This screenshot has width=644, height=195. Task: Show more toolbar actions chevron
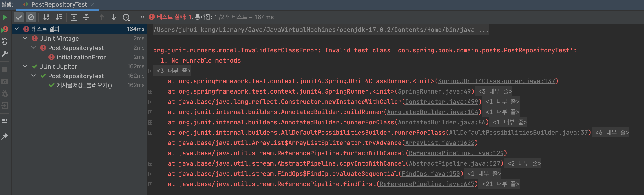tap(143, 17)
